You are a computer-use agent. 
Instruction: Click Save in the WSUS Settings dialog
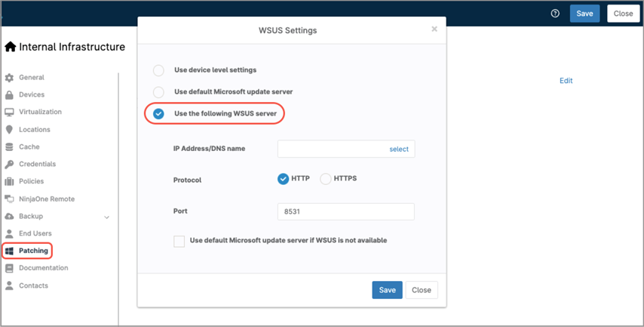[x=388, y=290]
